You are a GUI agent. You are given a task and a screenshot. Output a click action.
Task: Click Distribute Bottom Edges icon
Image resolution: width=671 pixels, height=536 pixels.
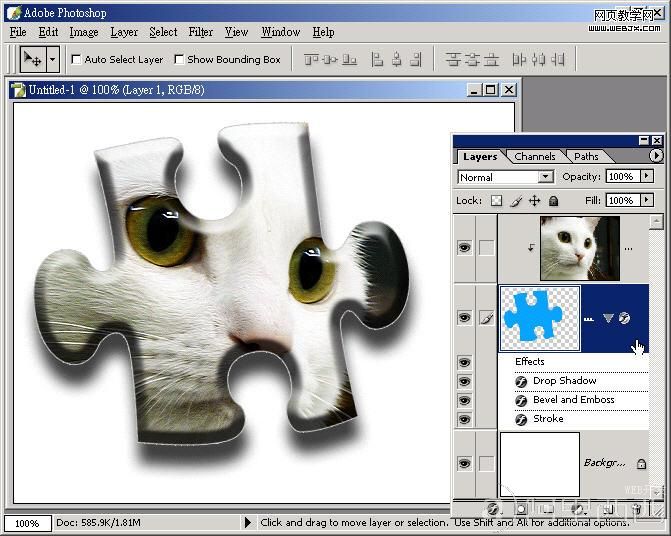[491, 59]
